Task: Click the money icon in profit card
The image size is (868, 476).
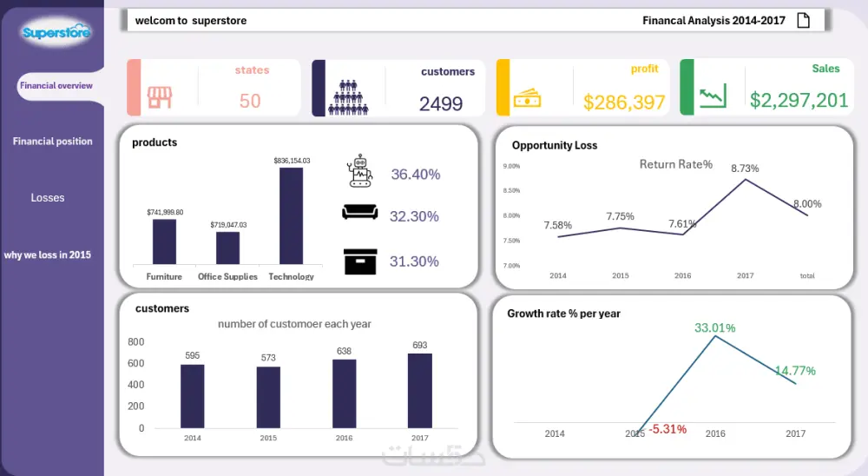Action: [x=527, y=99]
